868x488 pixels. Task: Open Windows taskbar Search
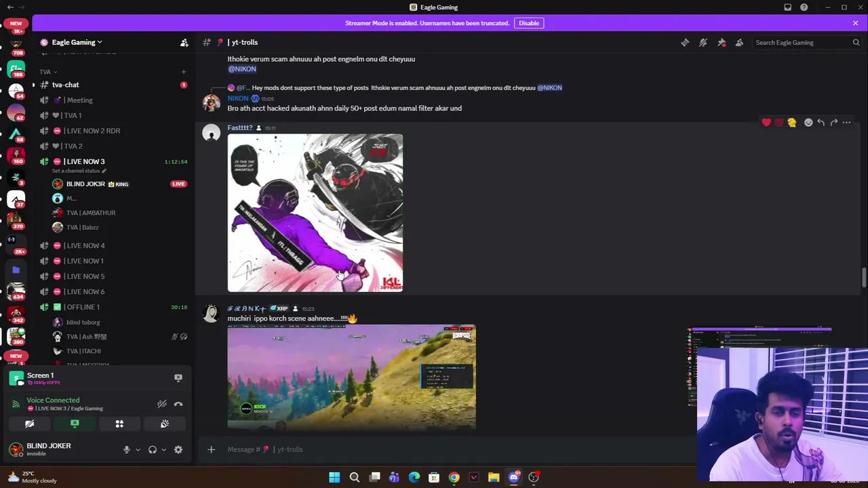(354, 477)
